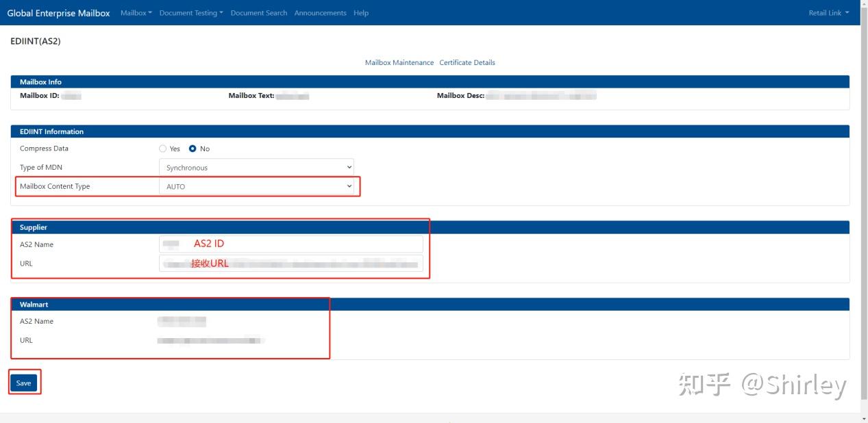Select Yes for Compress Data
The width and height of the screenshot is (868, 423).
pyautogui.click(x=162, y=149)
